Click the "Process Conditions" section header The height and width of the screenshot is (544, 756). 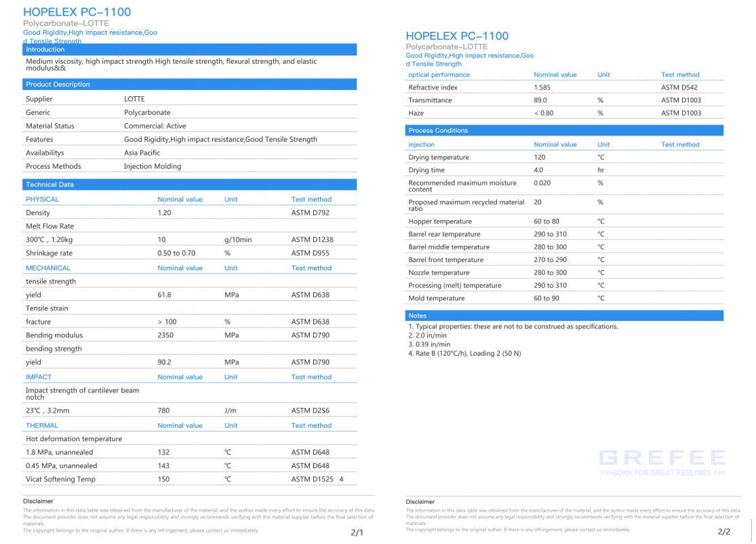pos(564,131)
